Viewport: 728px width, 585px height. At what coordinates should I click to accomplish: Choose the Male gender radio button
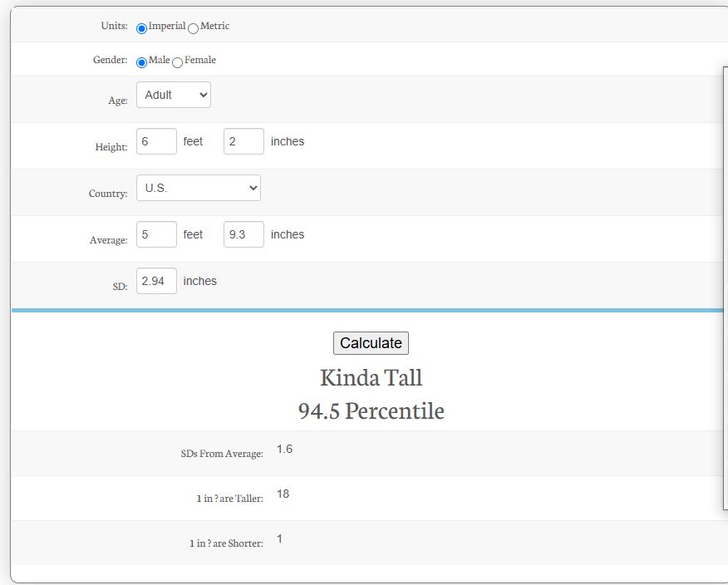click(141, 62)
